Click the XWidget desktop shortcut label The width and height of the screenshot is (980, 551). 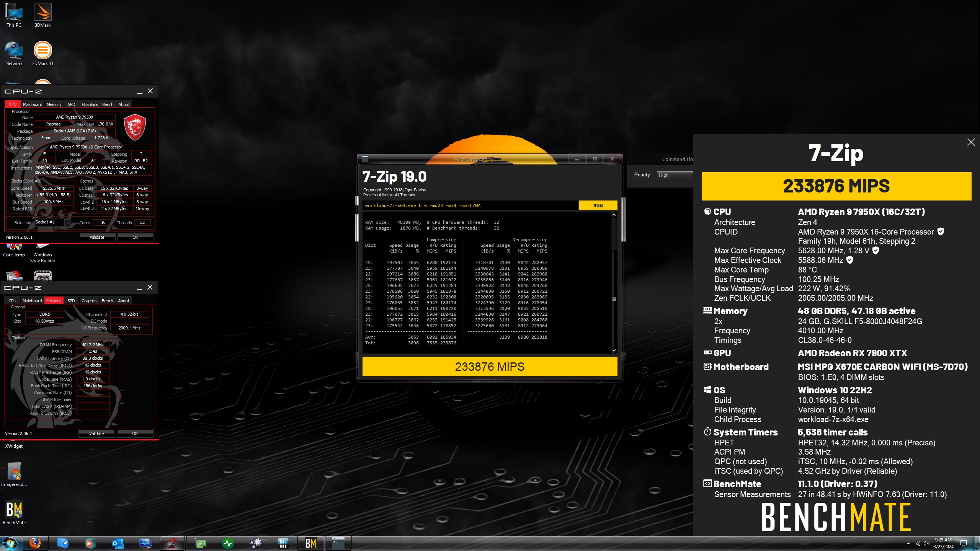[14, 446]
